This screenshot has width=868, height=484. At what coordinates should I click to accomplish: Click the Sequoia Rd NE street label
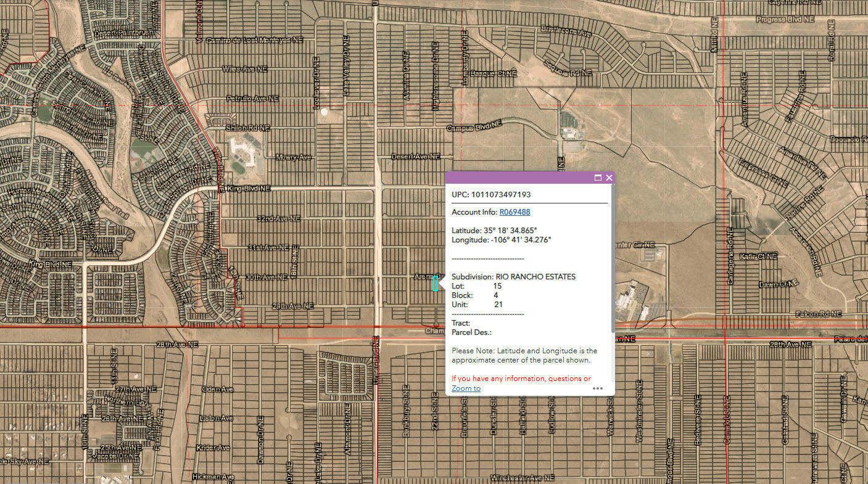(568, 70)
